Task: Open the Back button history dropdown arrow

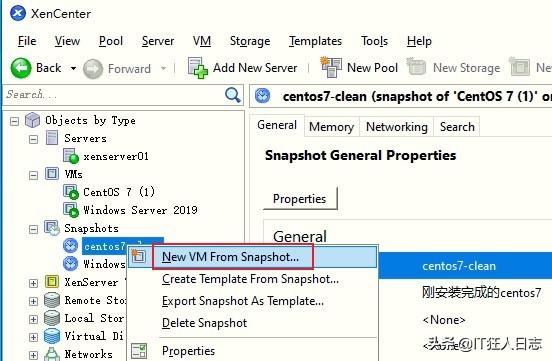Action: click(73, 68)
